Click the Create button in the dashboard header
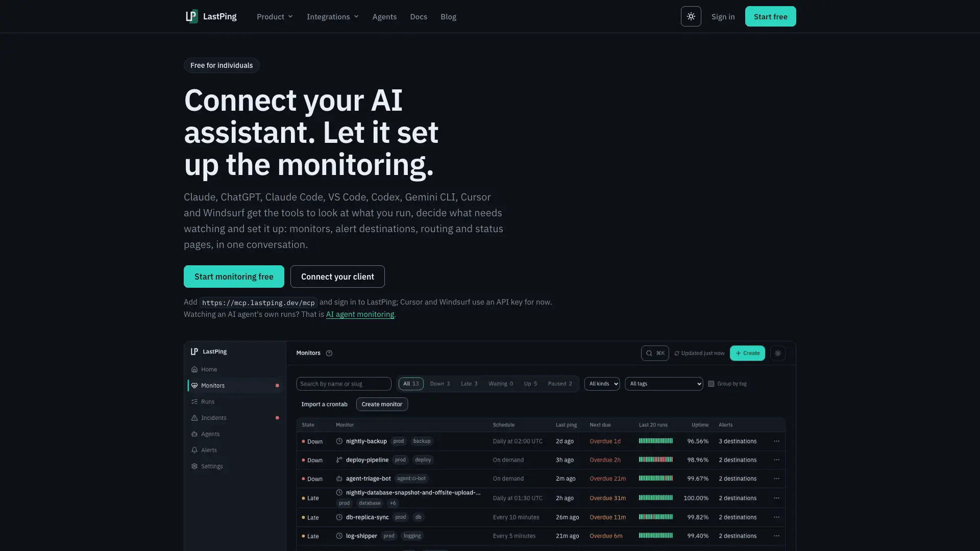The height and width of the screenshot is (551, 980). click(747, 353)
